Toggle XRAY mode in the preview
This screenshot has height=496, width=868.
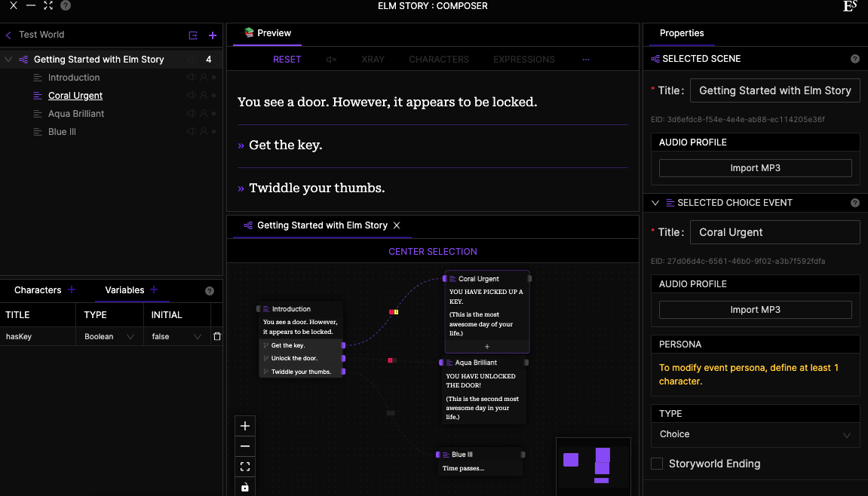click(x=373, y=60)
